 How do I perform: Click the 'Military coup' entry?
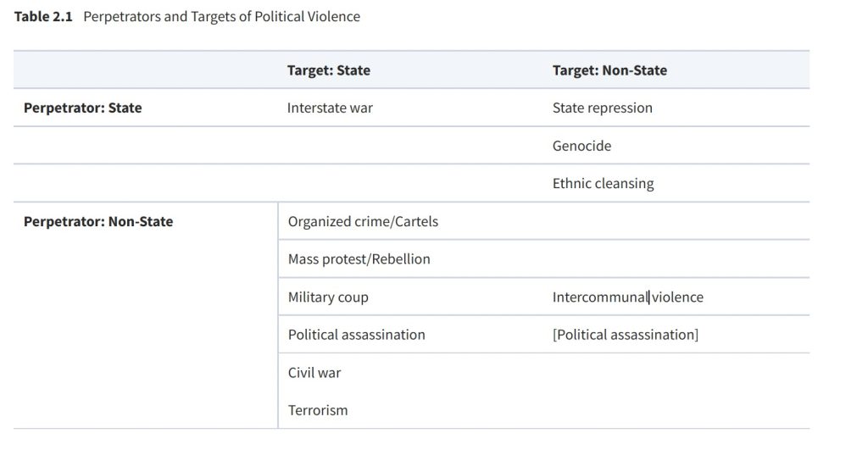click(328, 297)
